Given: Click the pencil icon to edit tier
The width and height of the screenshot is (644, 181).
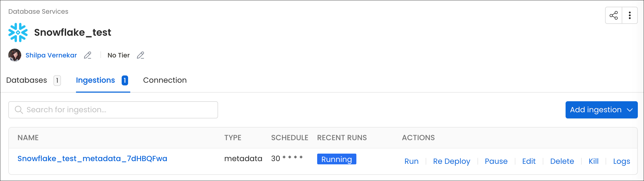Looking at the screenshot, I should 140,55.
